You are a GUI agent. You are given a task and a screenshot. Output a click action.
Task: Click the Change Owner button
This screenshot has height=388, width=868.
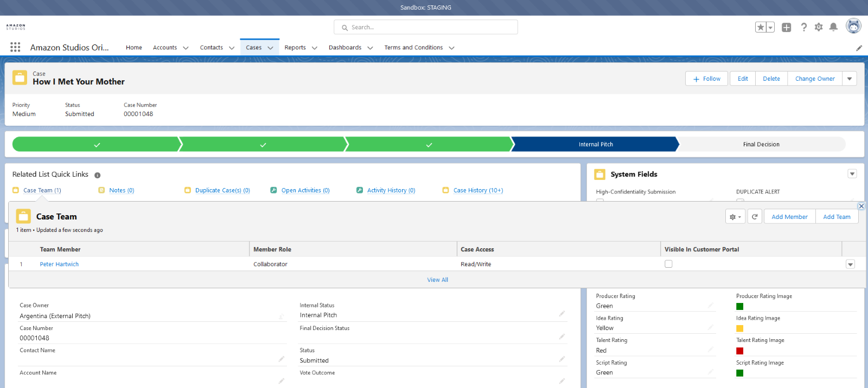pos(815,79)
